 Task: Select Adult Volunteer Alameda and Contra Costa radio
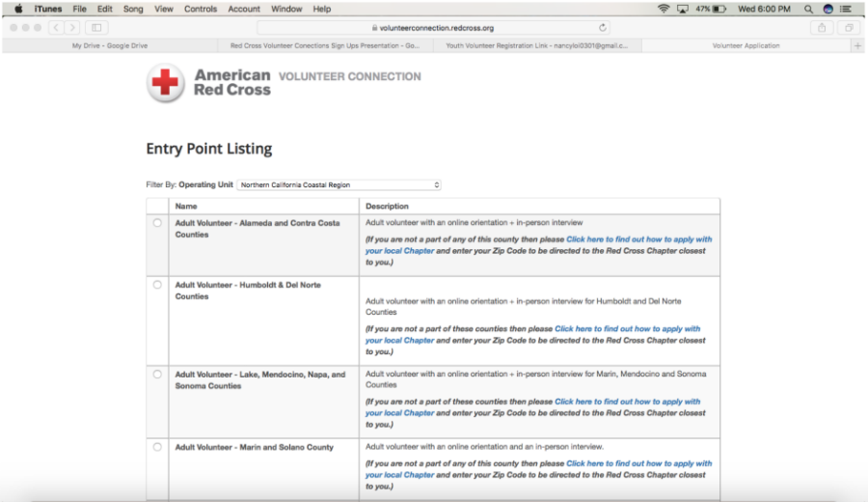point(157,223)
